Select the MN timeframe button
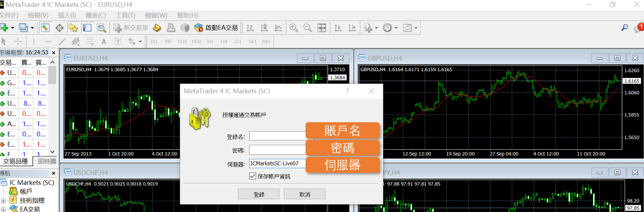Screen dimensions: 644x212 266,41
